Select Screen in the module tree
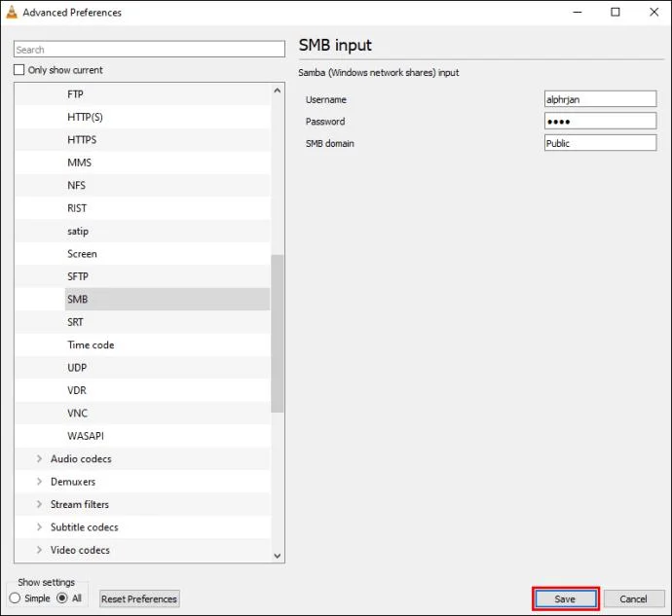The height and width of the screenshot is (616, 672). 82,254
